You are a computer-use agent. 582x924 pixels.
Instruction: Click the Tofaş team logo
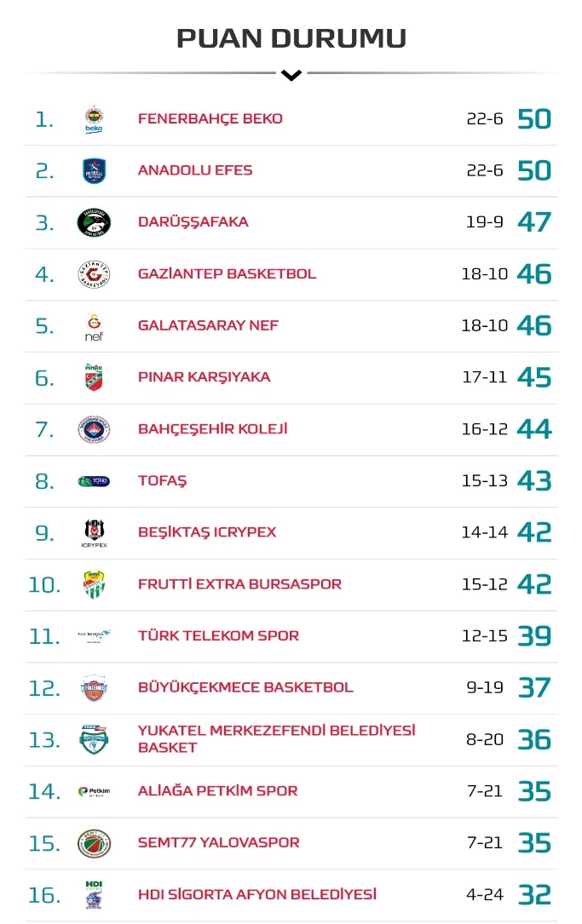94,481
